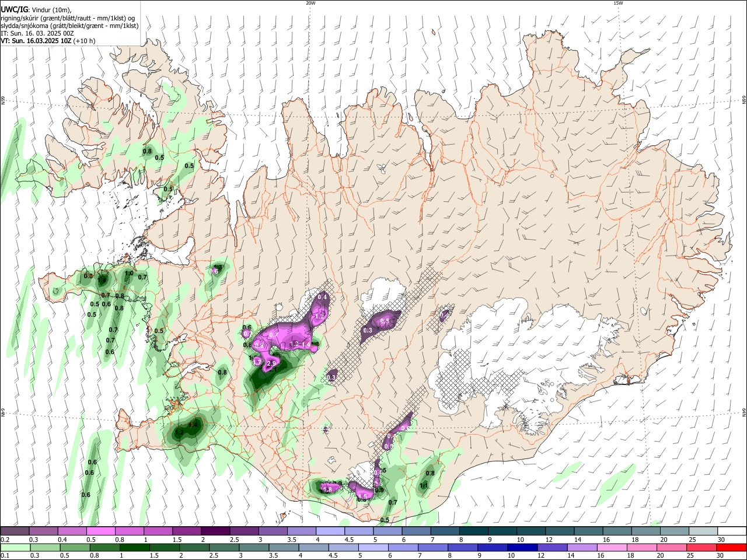Click the '1.0' precipitation value on Snæfellsnes

[130, 273]
